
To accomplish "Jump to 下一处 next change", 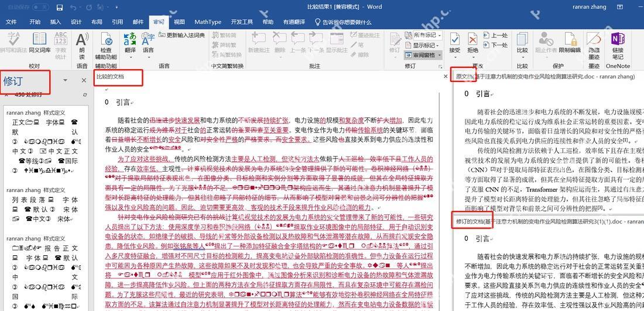I will pyautogui.click(x=495, y=45).
